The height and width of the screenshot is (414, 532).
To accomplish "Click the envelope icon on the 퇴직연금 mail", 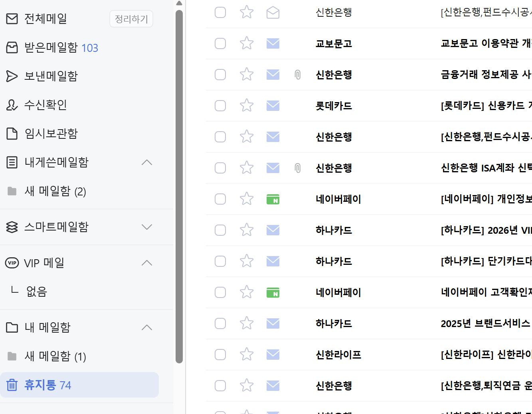I will (273, 386).
